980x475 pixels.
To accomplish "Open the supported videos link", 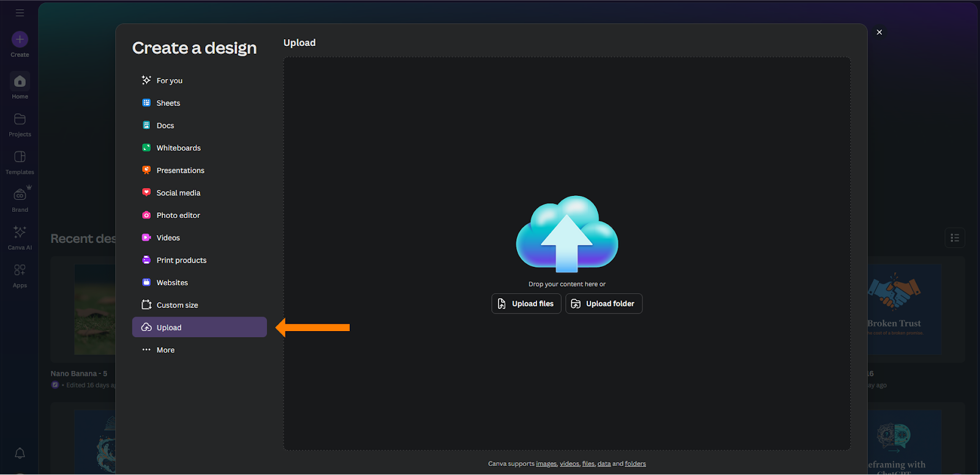I will (569, 464).
